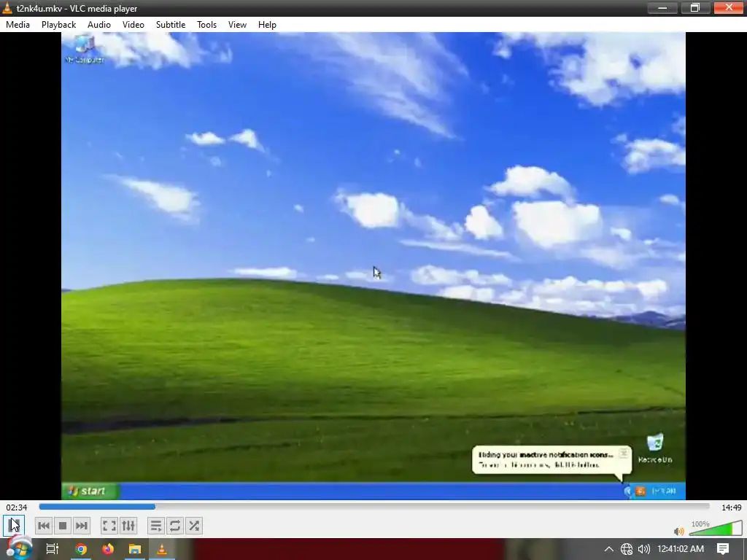
Task: Open the Windows Start orb
Action: (20, 548)
